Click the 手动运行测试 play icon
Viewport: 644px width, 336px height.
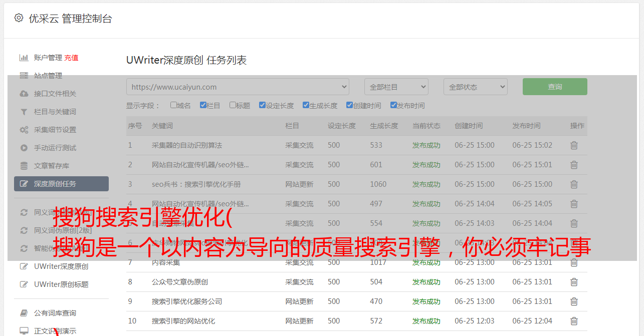tap(24, 148)
